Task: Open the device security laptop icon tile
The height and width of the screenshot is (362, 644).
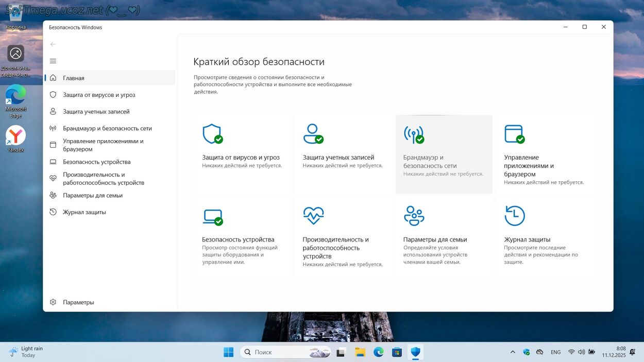Action: [212, 216]
